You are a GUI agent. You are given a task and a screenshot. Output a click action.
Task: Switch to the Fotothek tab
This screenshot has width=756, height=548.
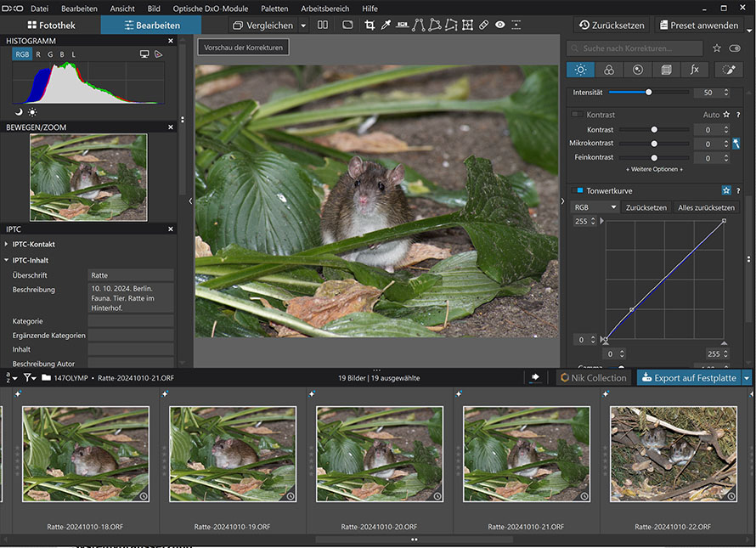click(50, 25)
